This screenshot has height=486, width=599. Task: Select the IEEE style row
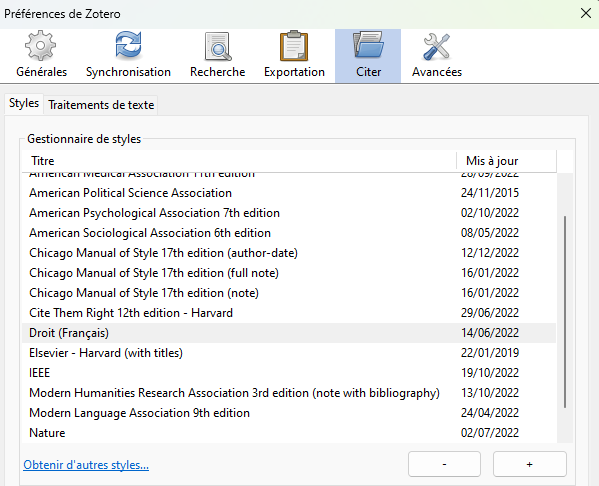pos(289,373)
